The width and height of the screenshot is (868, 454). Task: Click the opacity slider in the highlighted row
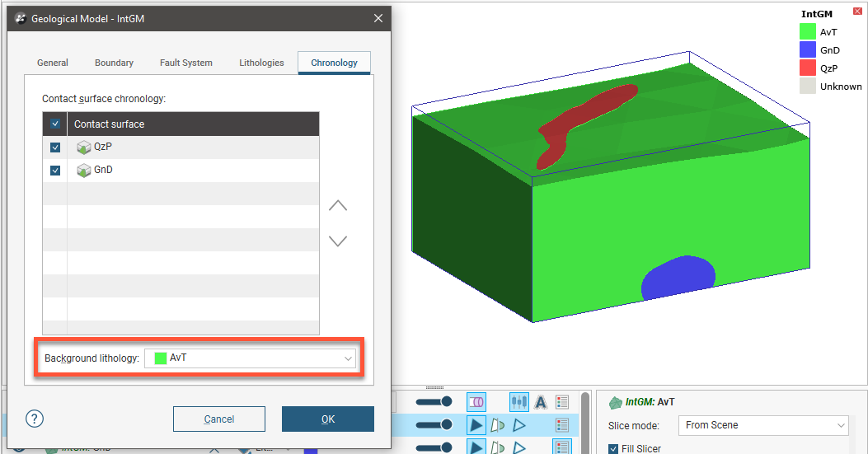pos(434,425)
